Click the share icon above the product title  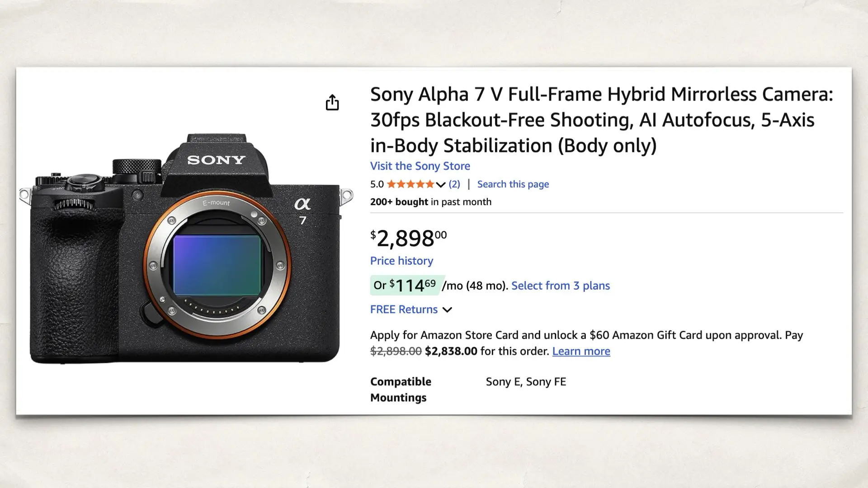333,103
